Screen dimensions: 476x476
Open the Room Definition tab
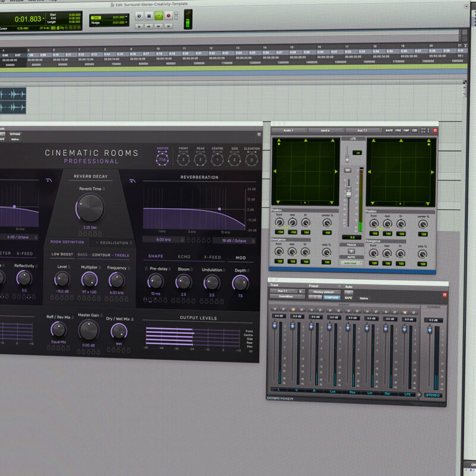coord(67,242)
